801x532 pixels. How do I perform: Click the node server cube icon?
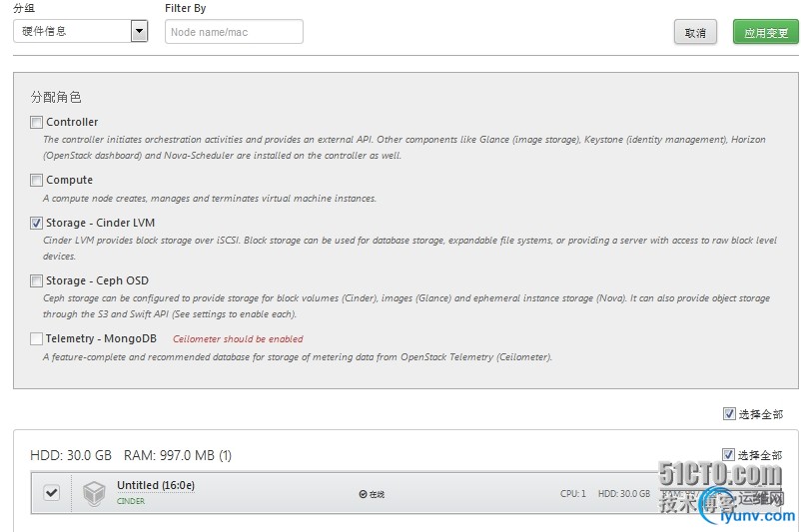point(94,493)
